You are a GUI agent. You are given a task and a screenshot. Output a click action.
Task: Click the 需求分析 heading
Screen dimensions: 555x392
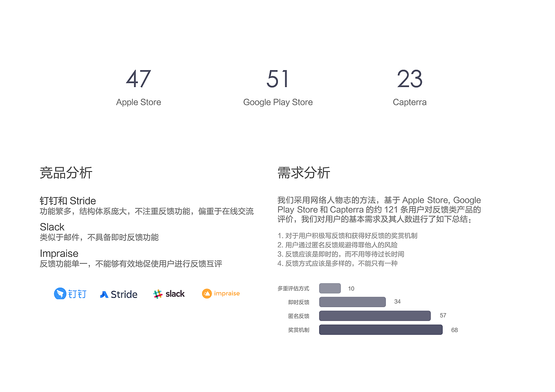304,173
